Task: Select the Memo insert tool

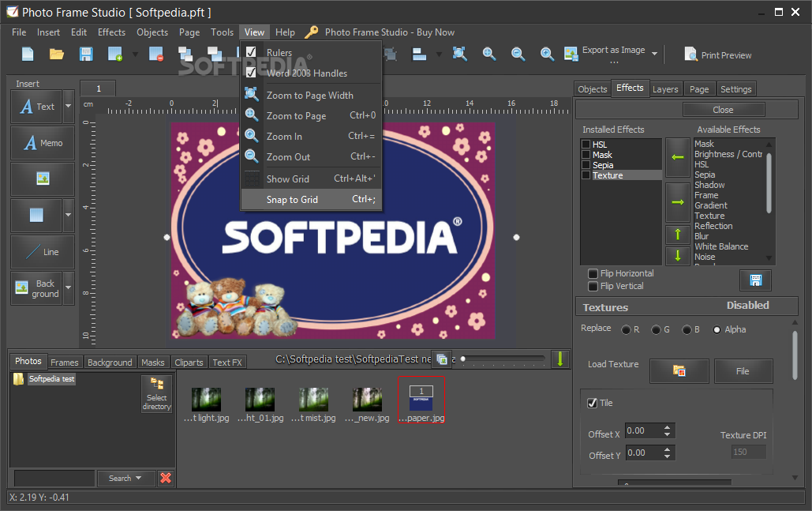Action: click(x=43, y=142)
